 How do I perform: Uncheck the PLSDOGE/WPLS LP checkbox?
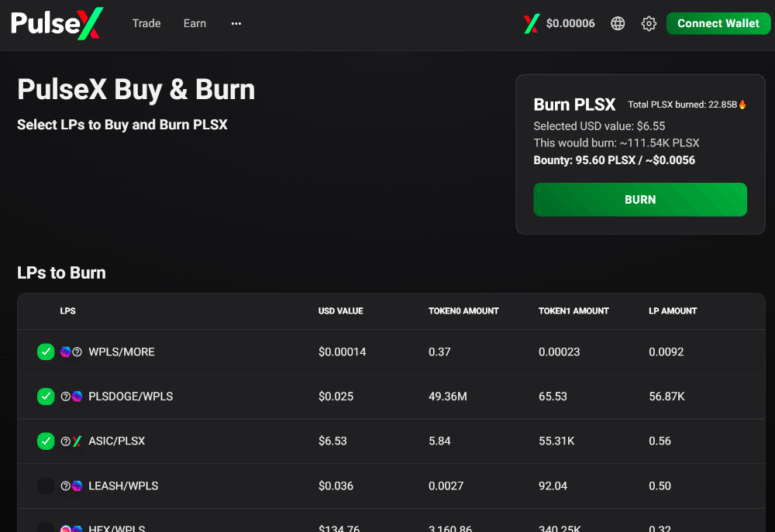(x=46, y=396)
